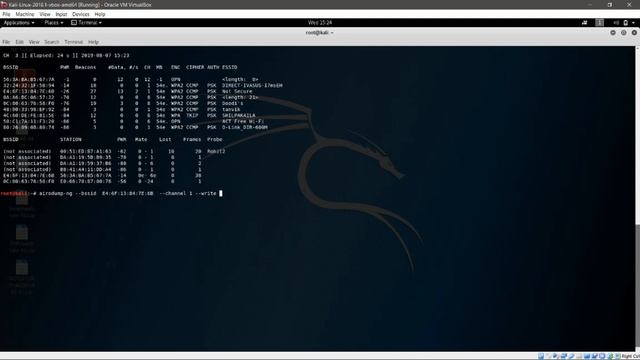
Task: Expand the root@kali title dropdown
Action: point(320,33)
